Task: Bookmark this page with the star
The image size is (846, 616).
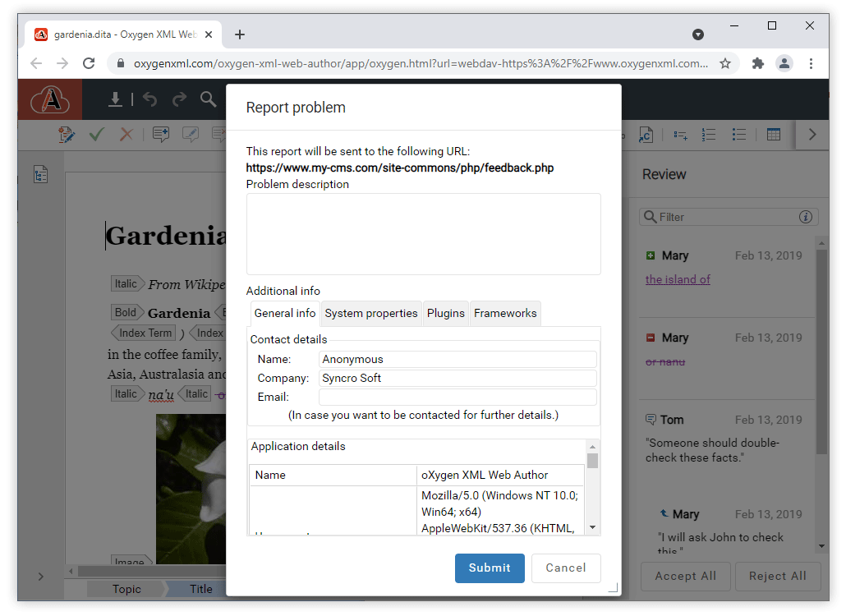Action: [x=725, y=63]
